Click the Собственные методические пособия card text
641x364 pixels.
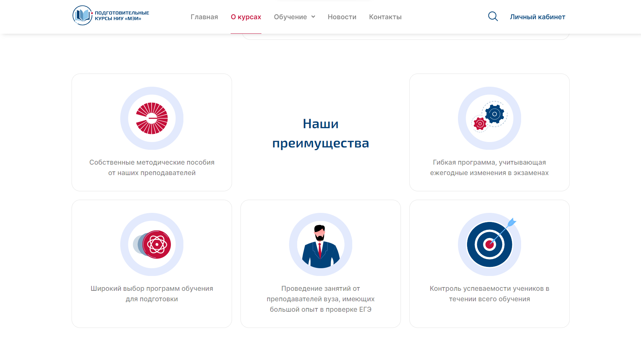(x=152, y=167)
